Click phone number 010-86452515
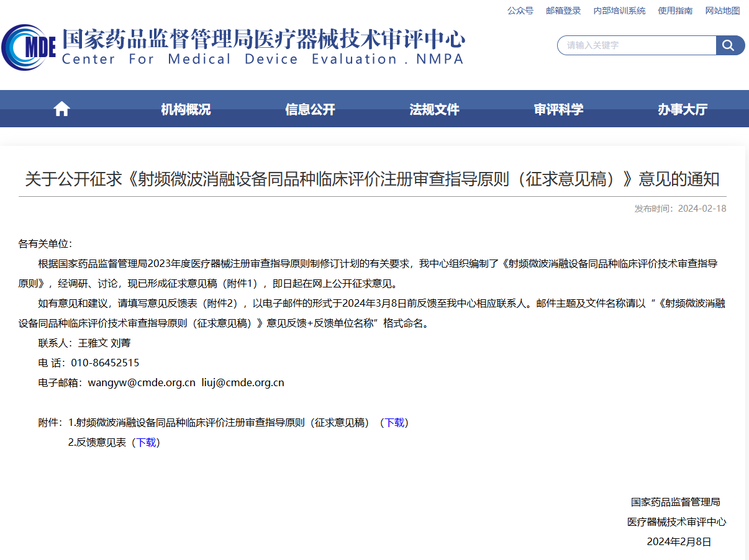 pyautogui.click(x=105, y=363)
